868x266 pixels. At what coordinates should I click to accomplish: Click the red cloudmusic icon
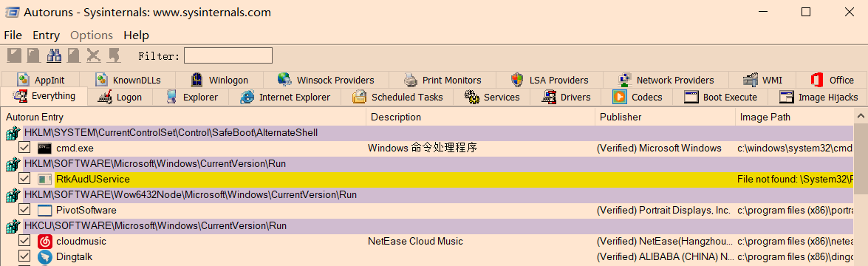[44, 242]
